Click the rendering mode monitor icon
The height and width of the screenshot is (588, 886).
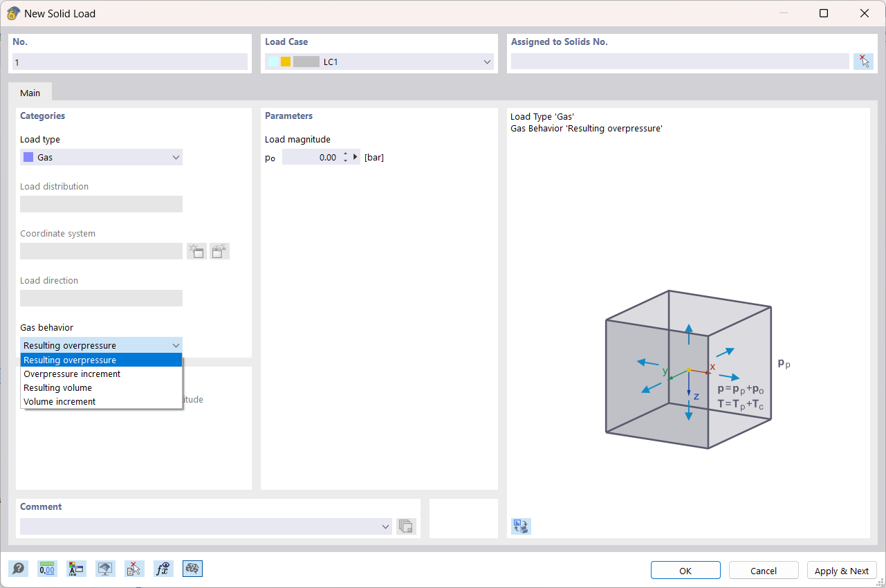tap(105, 569)
